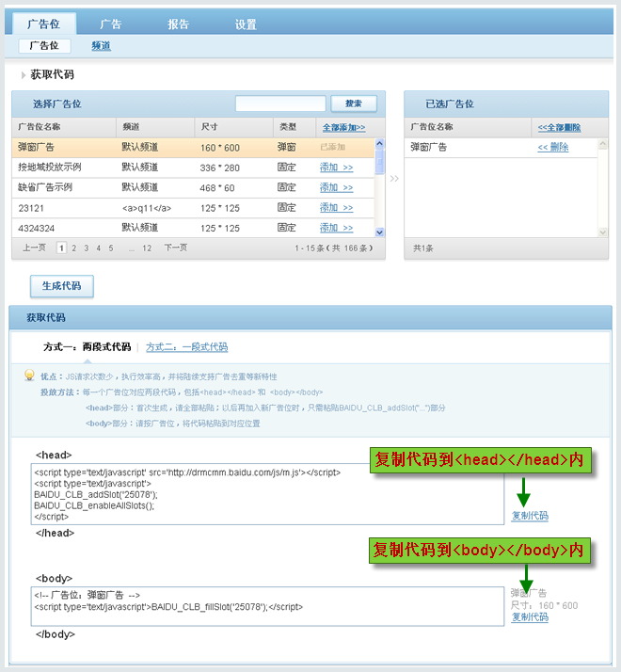Switch to the 广告 main tab
Screen dimensions: 621x672
(x=111, y=24)
